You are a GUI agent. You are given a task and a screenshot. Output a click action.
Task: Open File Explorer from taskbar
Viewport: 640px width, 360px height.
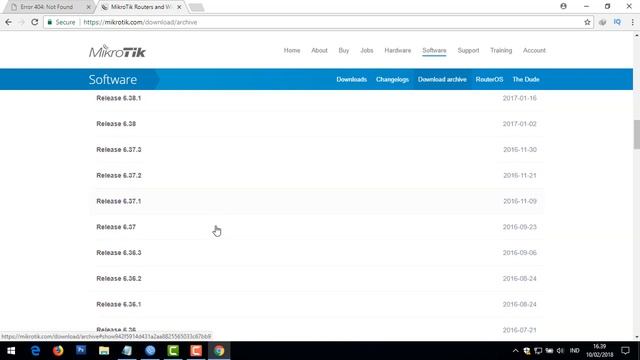coord(104,351)
